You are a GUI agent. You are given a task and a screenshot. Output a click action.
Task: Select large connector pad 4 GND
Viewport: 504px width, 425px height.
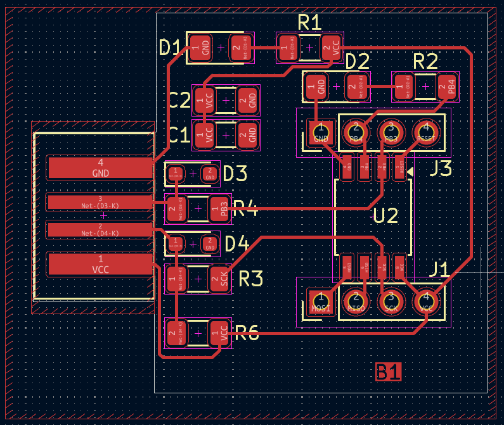pyautogui.click(x=100, y=168)
